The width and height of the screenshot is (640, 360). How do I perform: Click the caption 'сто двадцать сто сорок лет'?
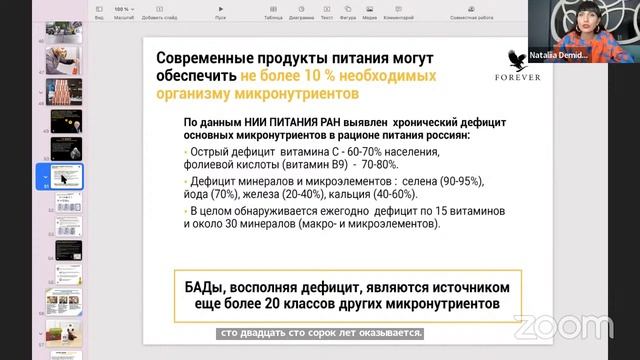320,333
